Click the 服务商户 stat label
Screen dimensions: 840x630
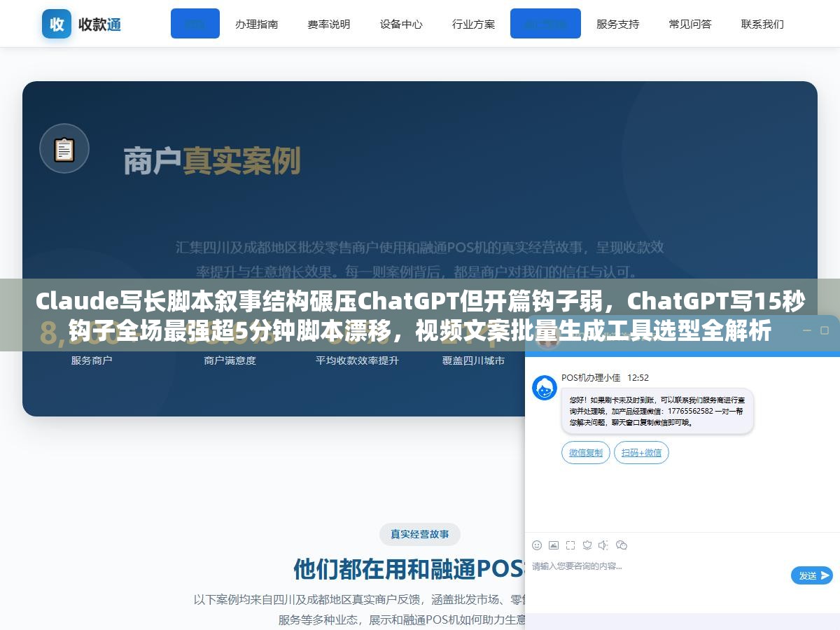tap(91, 360)
